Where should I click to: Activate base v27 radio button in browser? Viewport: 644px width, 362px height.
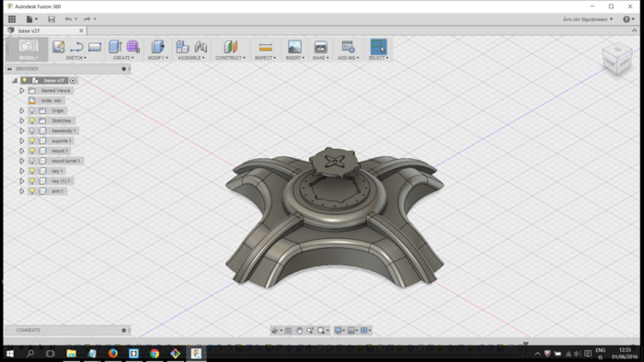pos(73,81)
